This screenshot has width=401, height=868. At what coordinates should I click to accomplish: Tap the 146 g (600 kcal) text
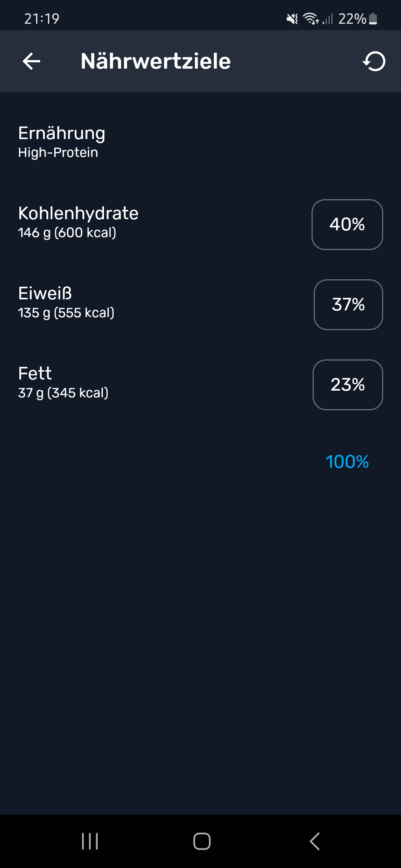67,233
